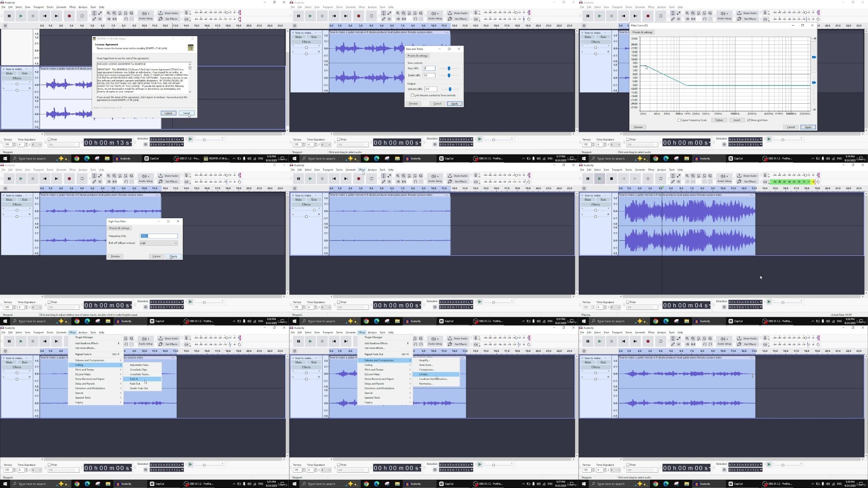Click Preview in the High-Pass Filter dialog
868x488 pixels.
(115, 256)
